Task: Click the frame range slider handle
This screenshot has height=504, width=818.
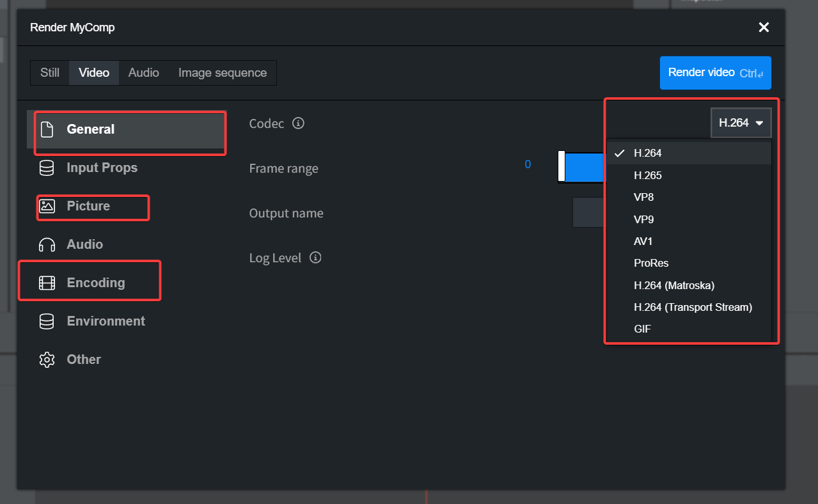Action: (x=562, y=166)
